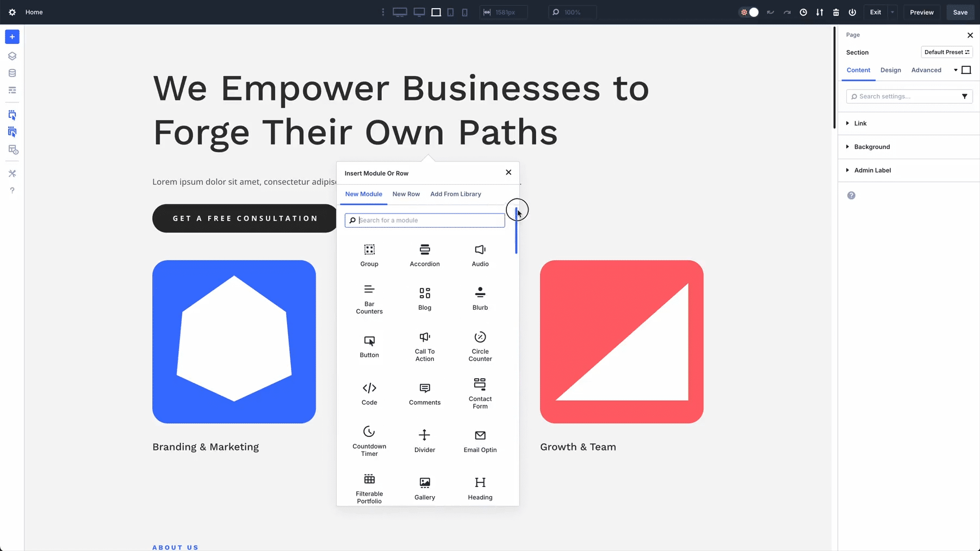Click the trash icon in top toolbar
Image resolution: width=980 pixels, height=551 pixels.
(836, 12)
